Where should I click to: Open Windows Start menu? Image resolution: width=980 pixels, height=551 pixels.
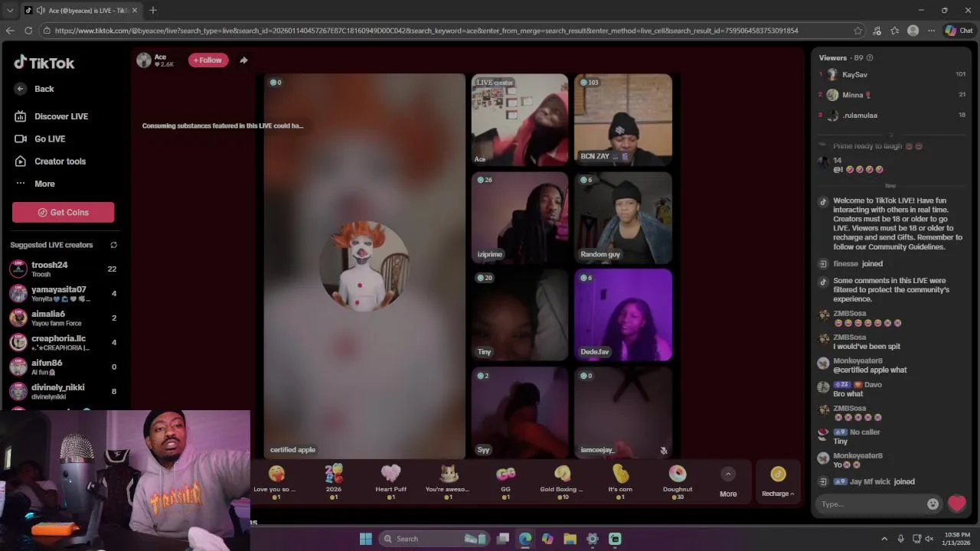click(x=366, y=539)
